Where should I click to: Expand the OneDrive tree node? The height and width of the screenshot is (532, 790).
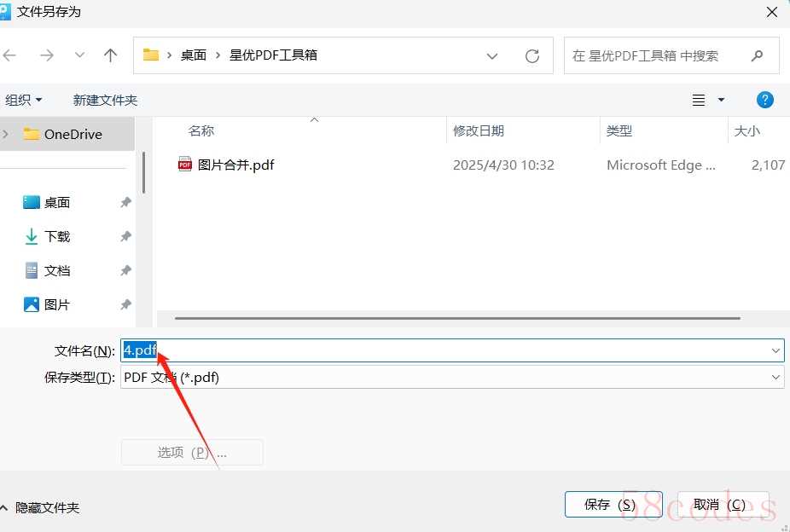6,135
